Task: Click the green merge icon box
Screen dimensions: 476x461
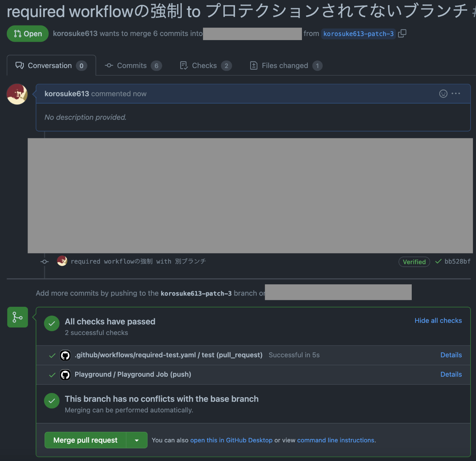Action: 17,317
